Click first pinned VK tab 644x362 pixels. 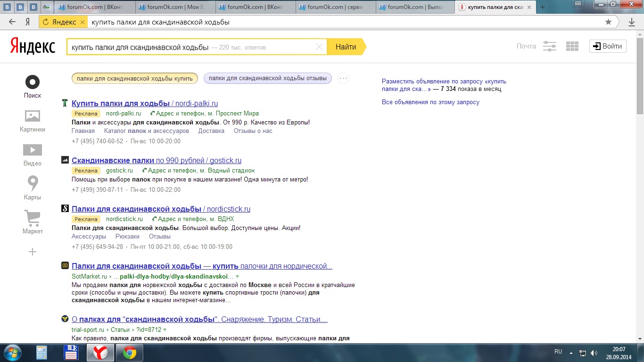tap(7, 7)
